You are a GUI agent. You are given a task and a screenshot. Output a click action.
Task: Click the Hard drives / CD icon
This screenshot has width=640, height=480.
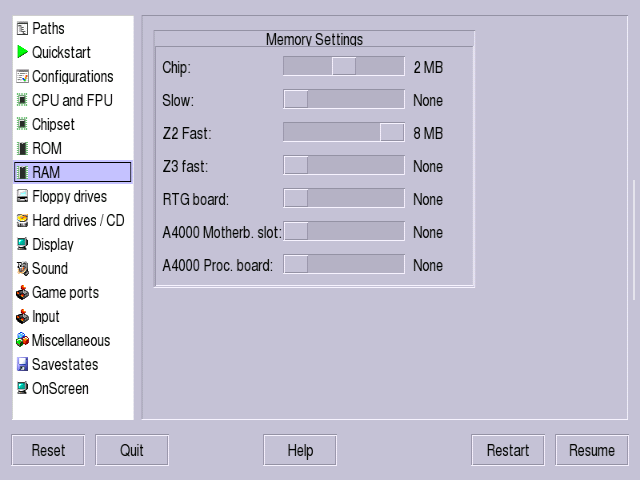click(22, 220)
